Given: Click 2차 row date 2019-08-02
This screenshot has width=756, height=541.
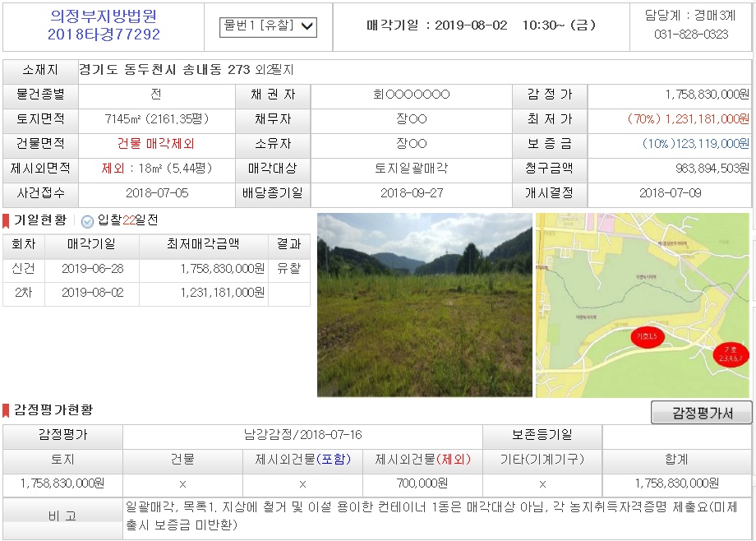Looking at the screenshot, I should click(93, 293).
